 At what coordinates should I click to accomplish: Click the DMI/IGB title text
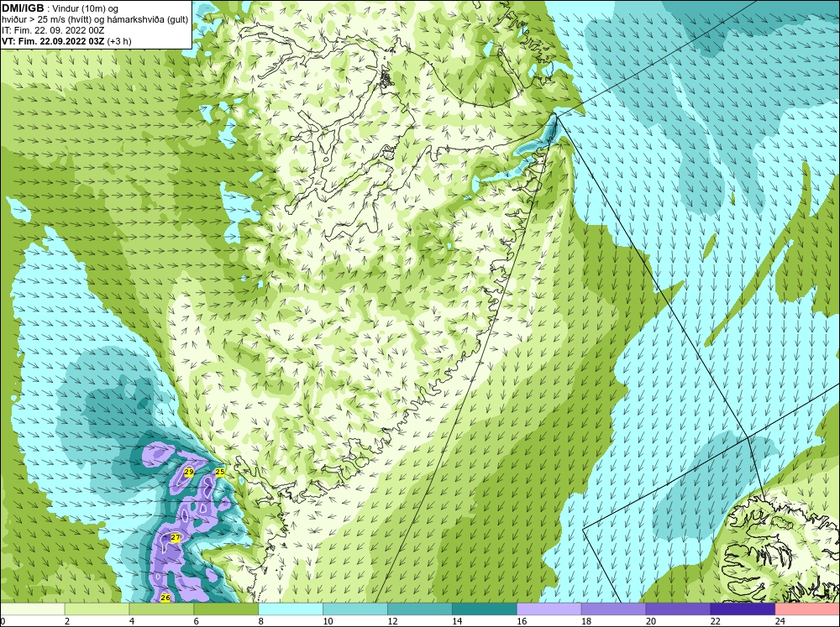(x=23, y=8)
